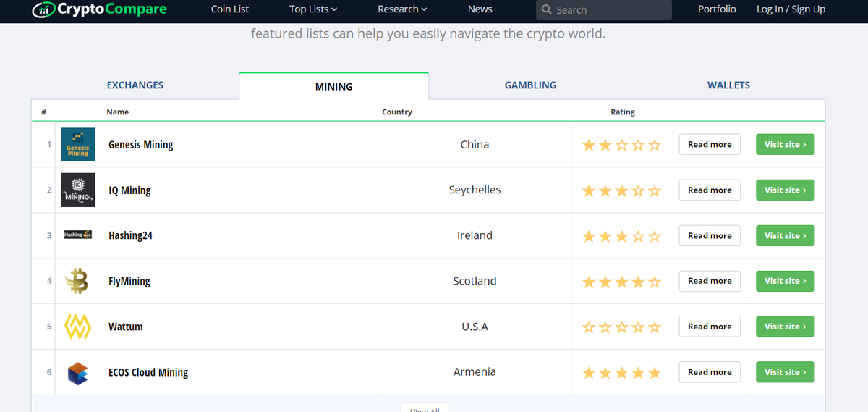Click the Ireland country cell
Screen dimensions: 868x412
pos(475,235)
